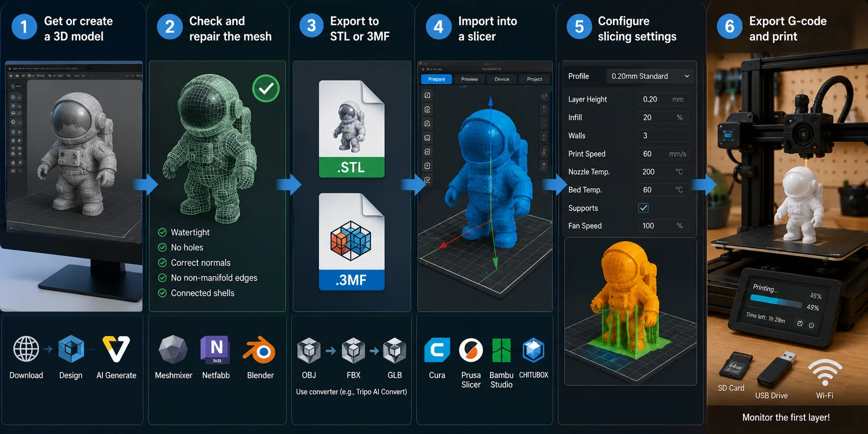
Task: Choose the USB Drive icon
Action: 776,369
